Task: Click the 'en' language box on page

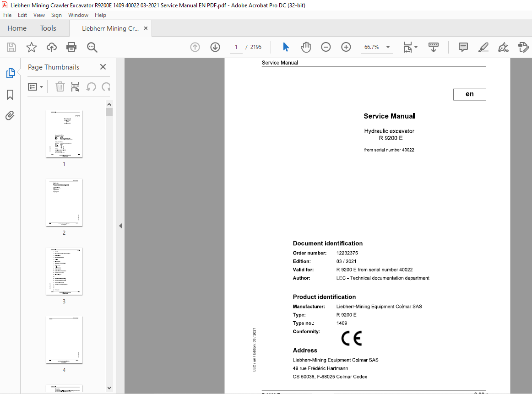Action: (470, 94)
